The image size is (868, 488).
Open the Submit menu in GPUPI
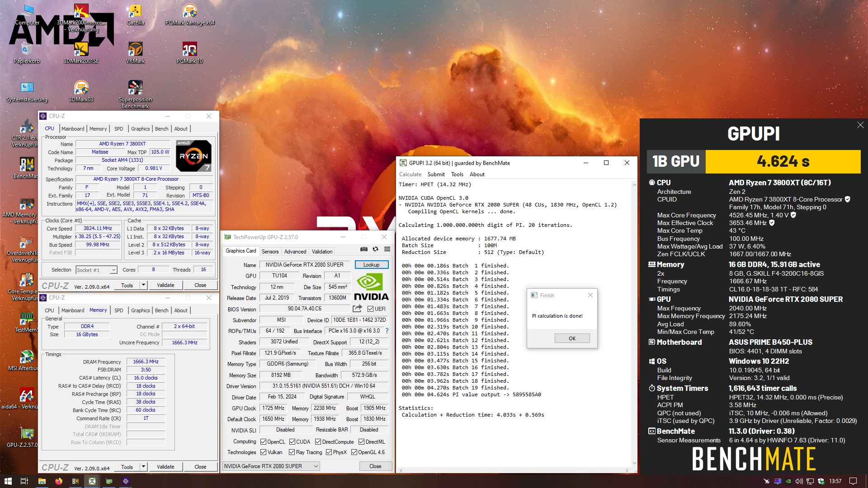(436, 174)
